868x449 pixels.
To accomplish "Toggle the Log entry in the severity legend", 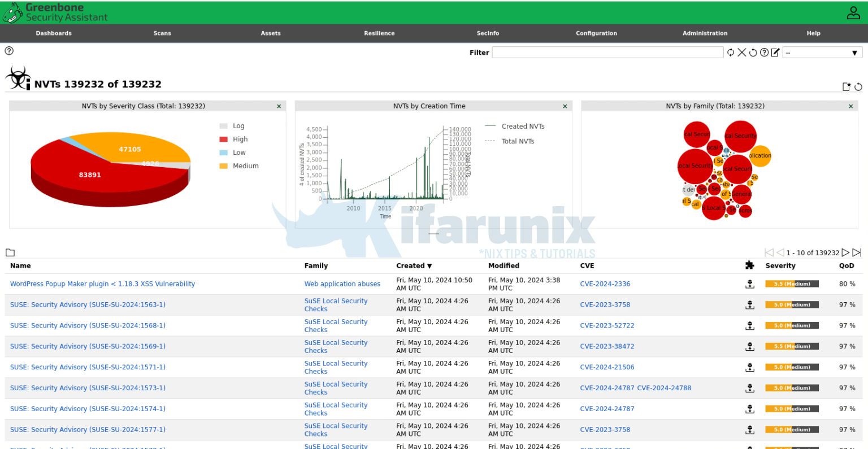I will [x=238, y=125].
